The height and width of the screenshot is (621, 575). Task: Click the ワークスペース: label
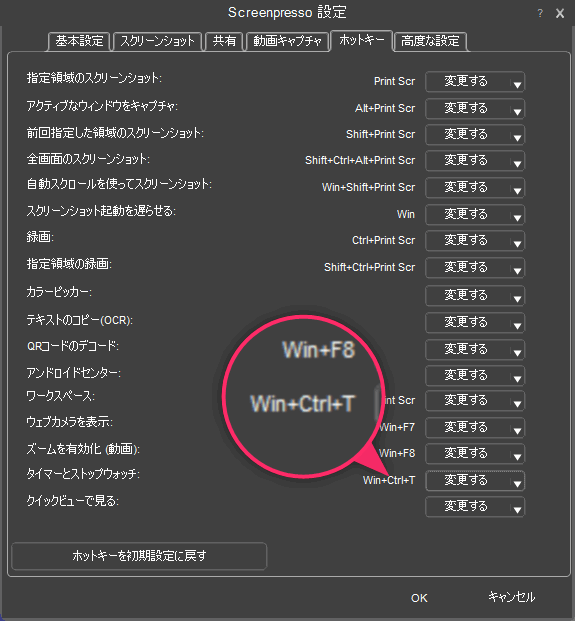(x=61, y=396)
